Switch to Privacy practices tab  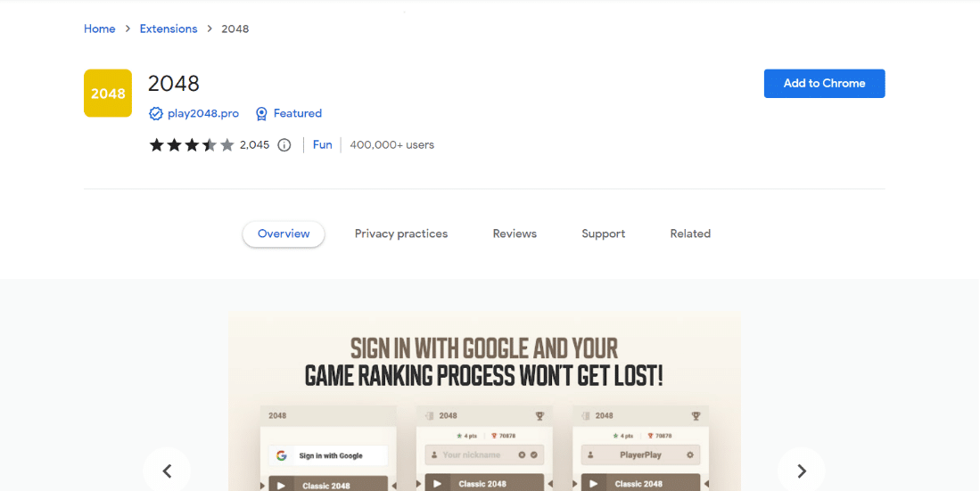[401, 233]
